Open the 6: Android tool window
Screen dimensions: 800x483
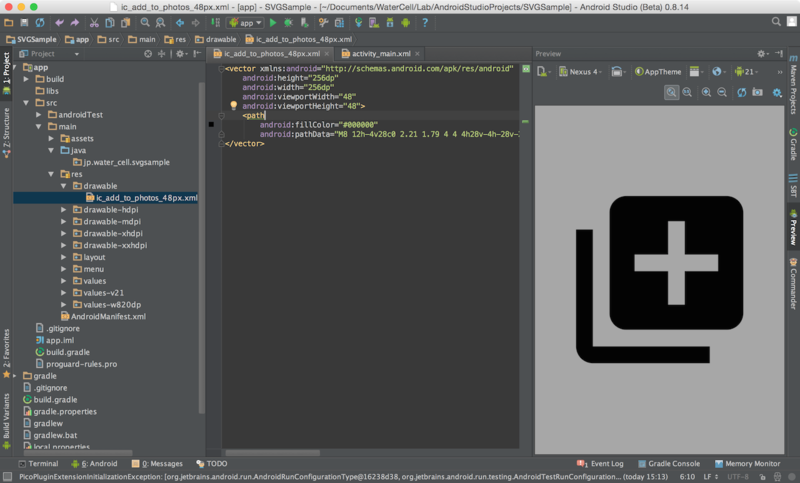coord(94,464)
